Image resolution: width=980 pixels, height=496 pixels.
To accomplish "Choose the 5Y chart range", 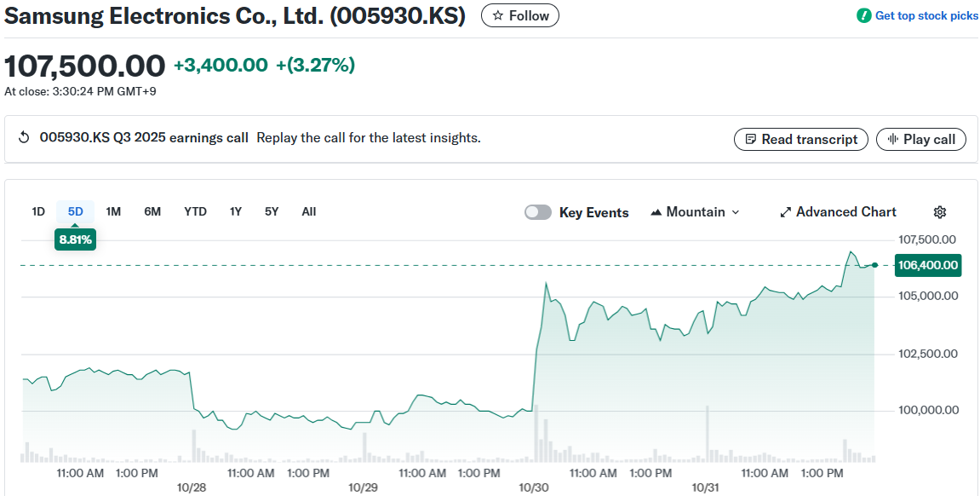I will pos(271,211).
